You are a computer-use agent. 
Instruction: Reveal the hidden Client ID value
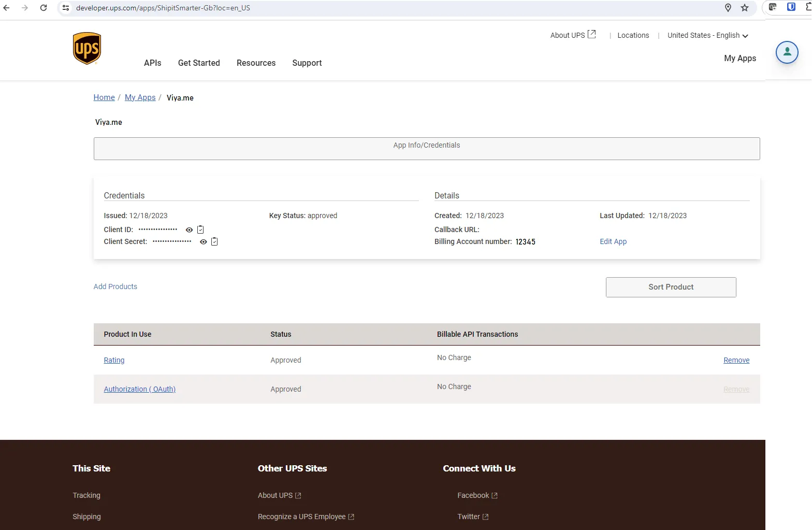189,230
